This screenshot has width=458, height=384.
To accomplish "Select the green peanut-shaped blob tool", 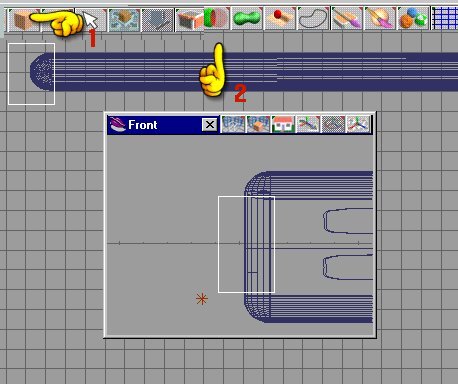I will tap(247, 18).
